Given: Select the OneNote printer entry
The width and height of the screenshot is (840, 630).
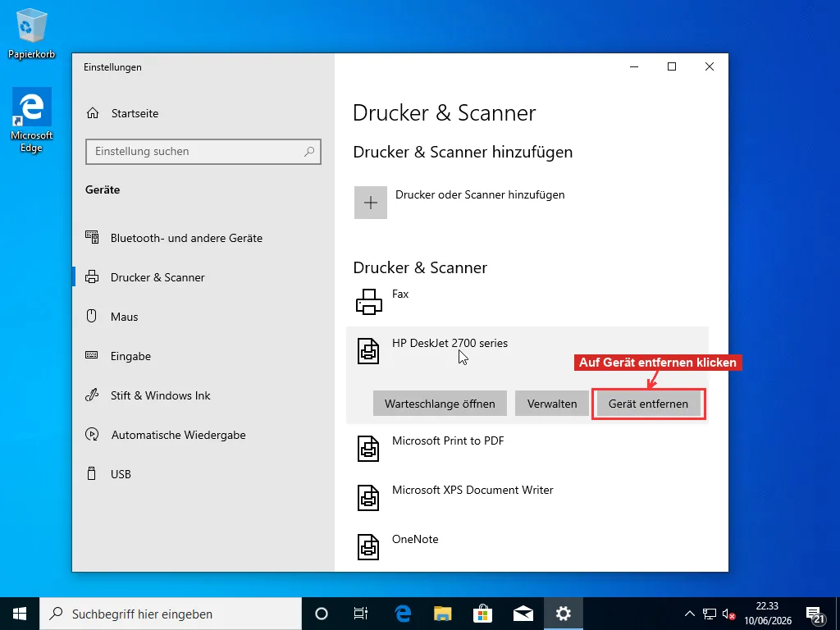Looking at the screenshot, I should (527, 547).
